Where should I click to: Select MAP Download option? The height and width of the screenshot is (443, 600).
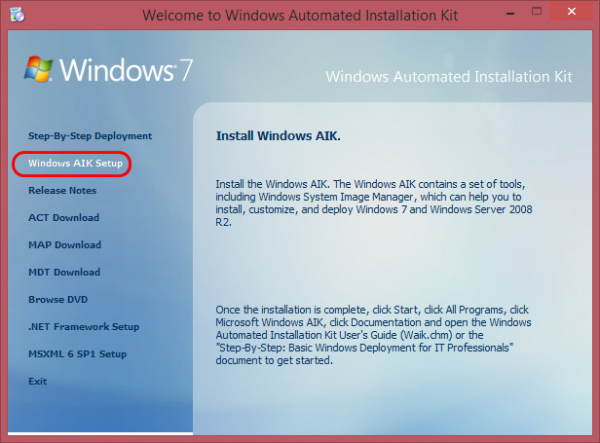(65, 245)
